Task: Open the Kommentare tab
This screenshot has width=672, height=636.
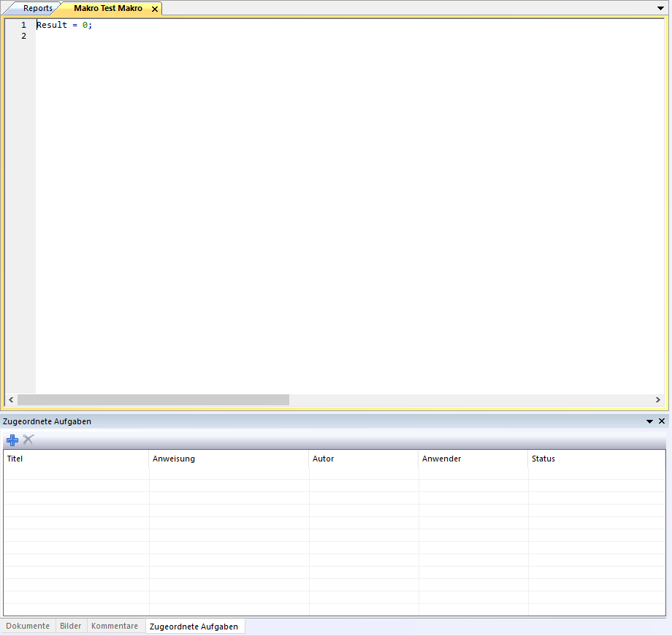Action: 115,627
